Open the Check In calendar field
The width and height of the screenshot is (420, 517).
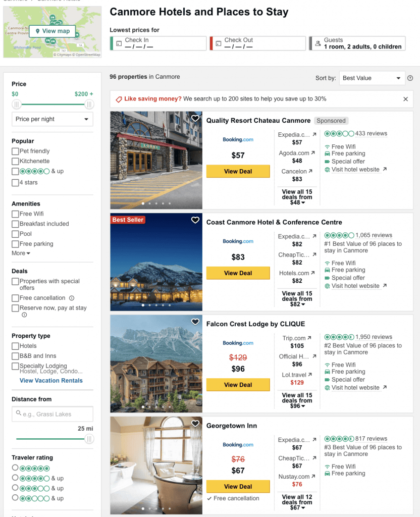click(158, 43)
